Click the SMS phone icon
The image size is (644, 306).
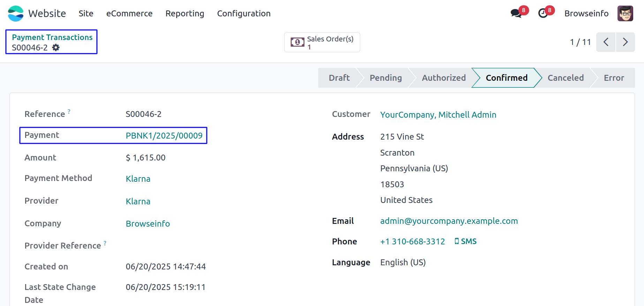pos(457,241)
